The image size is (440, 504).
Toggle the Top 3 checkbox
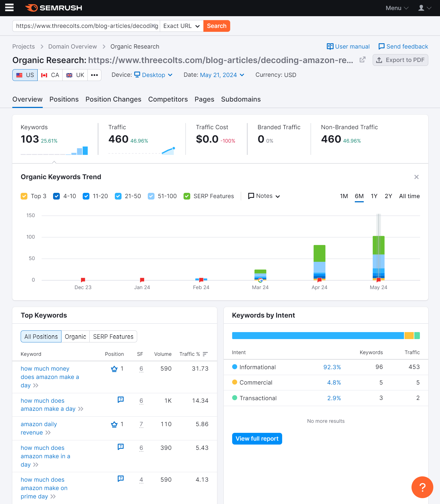(x=24, y=196)
